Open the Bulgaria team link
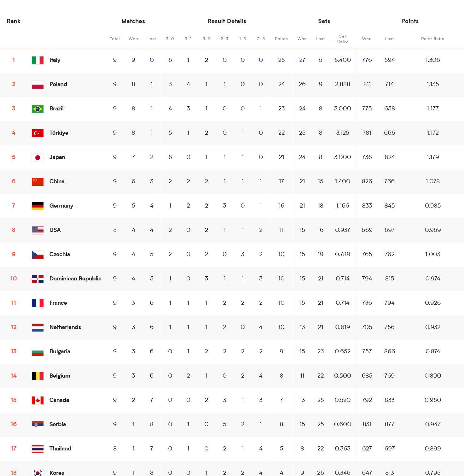The width and height of the screenshot is (464, 476). coord(60,351)
